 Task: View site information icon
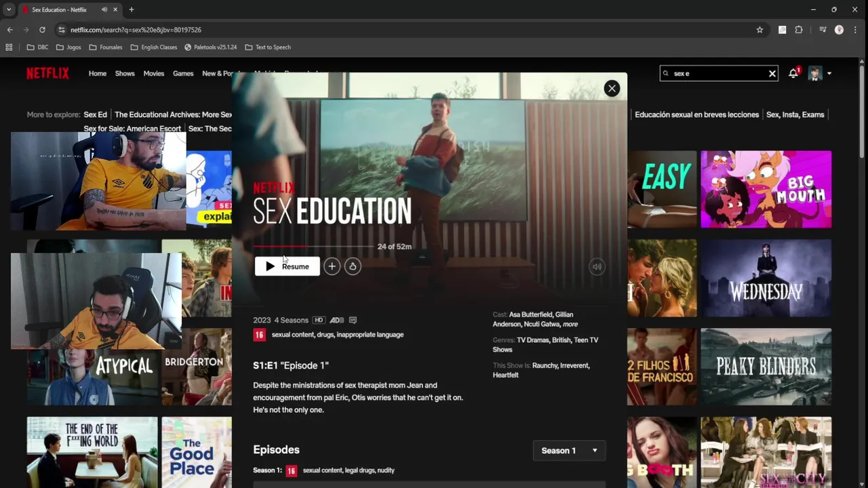pos(62,30)
